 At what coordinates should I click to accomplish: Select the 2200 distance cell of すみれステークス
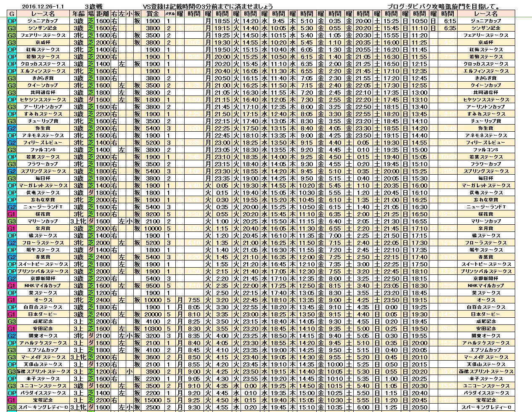point(103,114)
